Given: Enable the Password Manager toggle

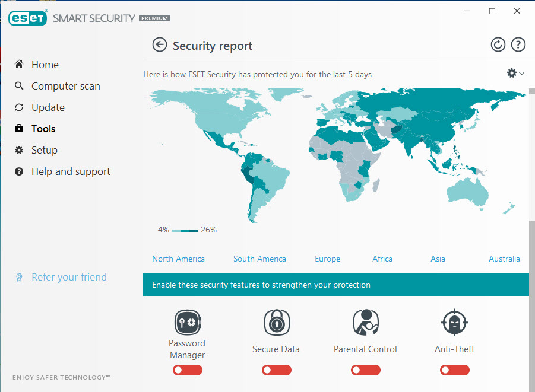Looking at the screenshot, I should coord(187,370).
